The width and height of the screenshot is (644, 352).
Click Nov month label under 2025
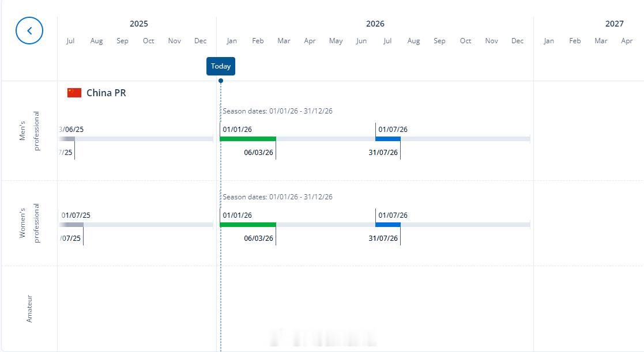click(175, 40)
